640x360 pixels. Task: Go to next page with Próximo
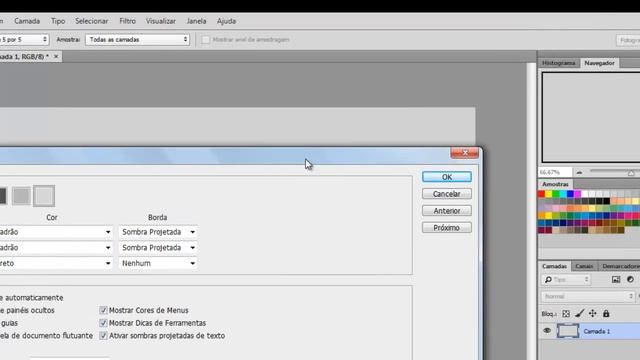click(x=447, y=228)
